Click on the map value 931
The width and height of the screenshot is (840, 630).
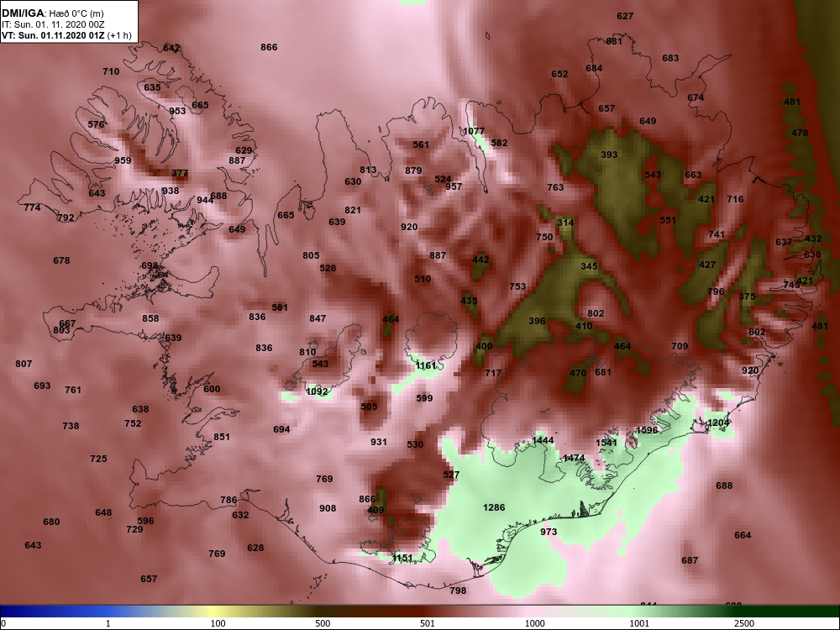[x=379, y=442]
